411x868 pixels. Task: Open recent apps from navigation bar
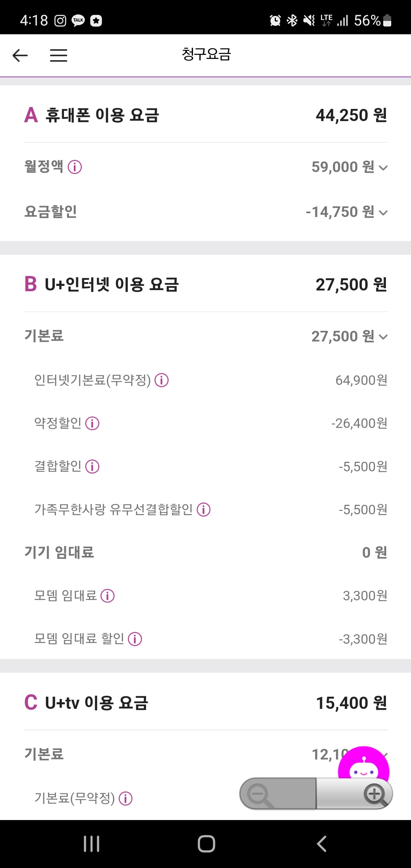click(92, 844)
